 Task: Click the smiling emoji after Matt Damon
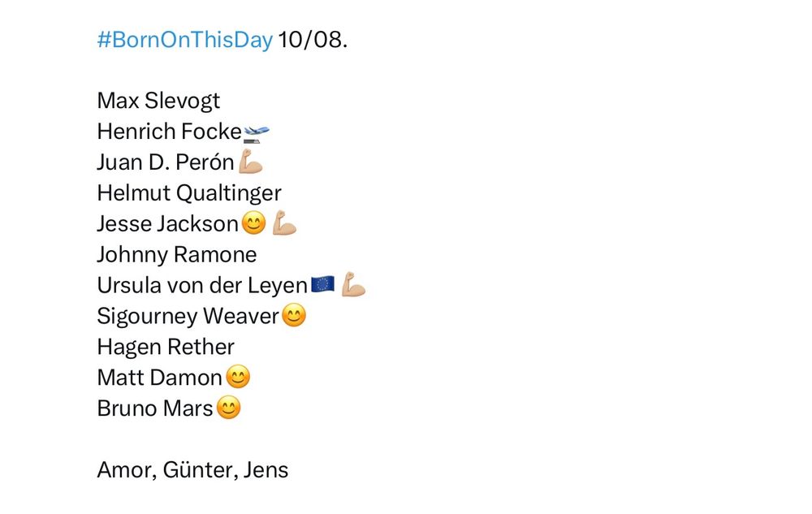(238, 377)
